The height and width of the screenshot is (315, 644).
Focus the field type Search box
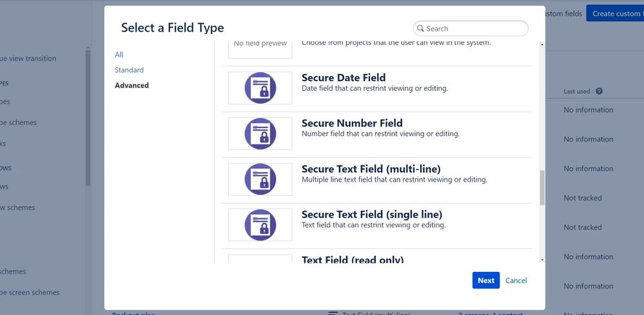470,29
